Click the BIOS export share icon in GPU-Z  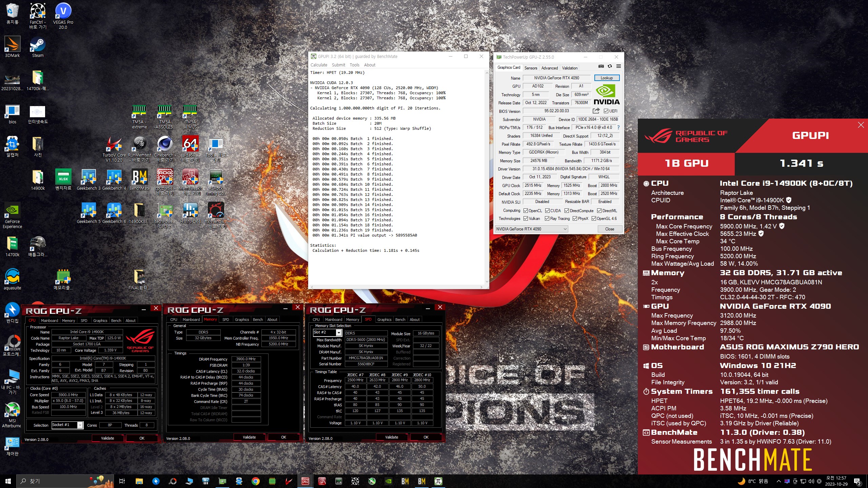click(596, 111)
